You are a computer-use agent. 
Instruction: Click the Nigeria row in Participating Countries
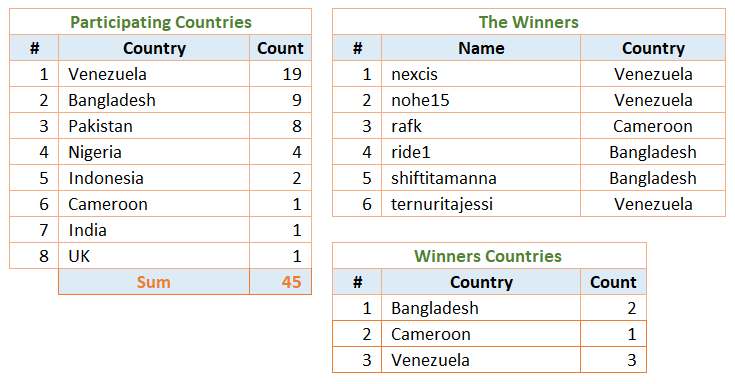(x=160, y=152)
